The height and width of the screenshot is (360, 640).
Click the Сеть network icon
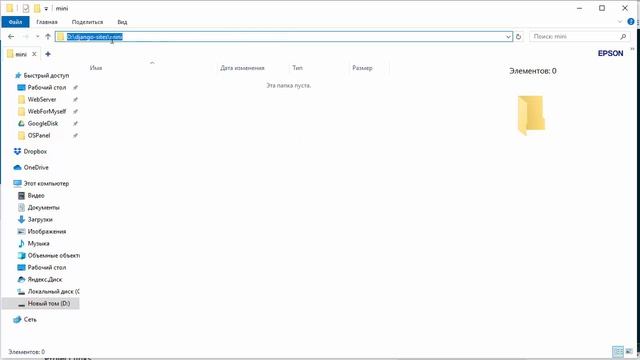click(17, 320)
